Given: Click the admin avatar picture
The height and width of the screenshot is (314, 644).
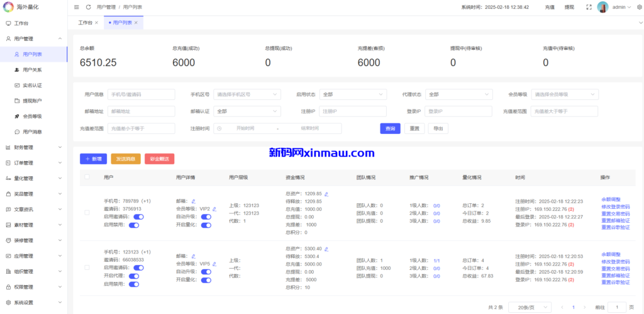Looking at the screenshot, I should (602, 8).
